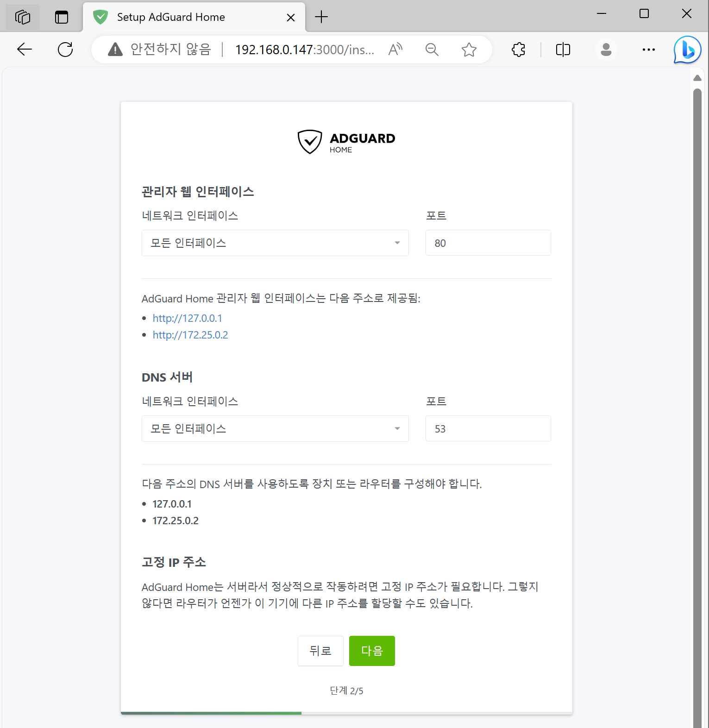Click the DNS address 127.0.0.1 text
This screenshot has height=728, width=709.
(172, 504)
